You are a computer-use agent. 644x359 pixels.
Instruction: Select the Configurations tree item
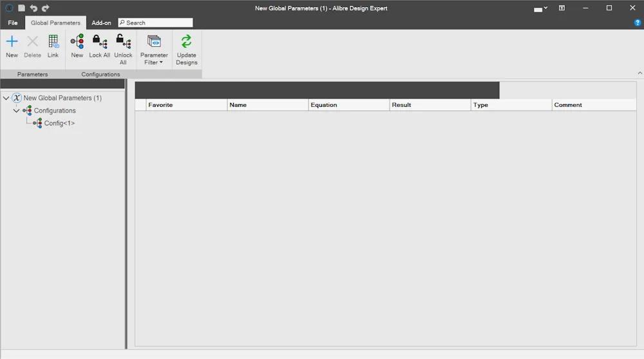(55, 111)
